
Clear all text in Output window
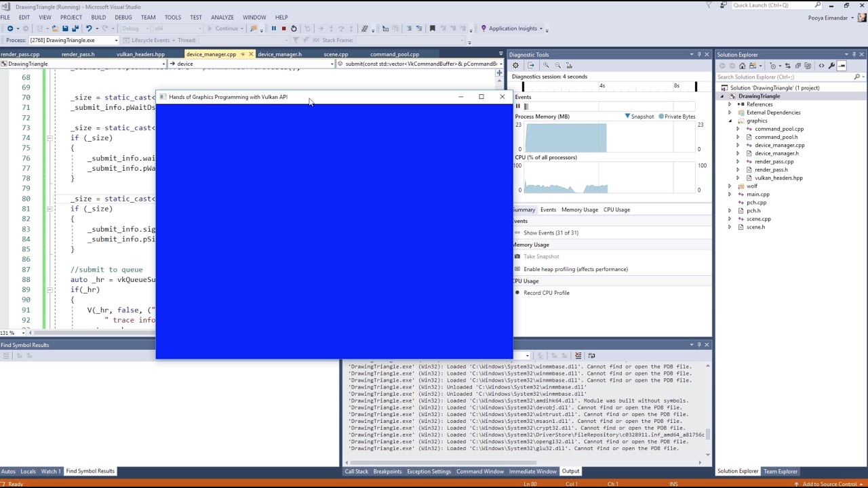click(x=578, y=355)
